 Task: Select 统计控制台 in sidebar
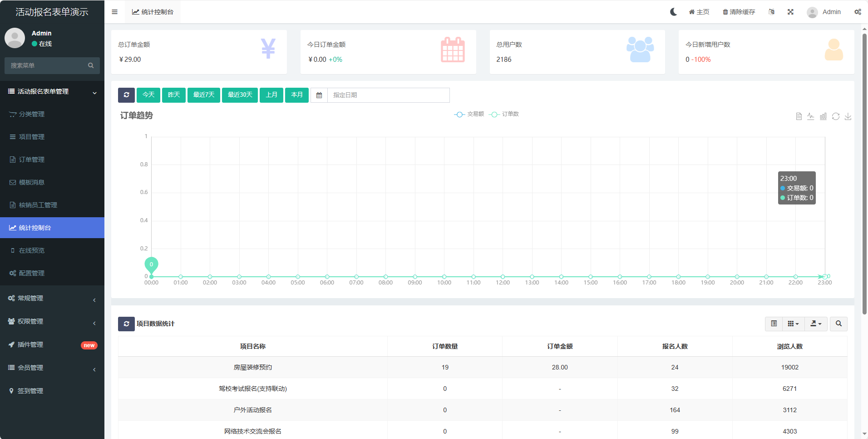pos(52,228)
